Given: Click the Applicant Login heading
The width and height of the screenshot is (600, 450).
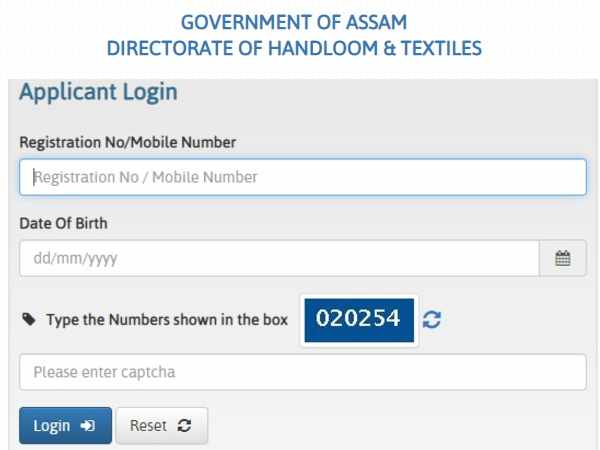Looking at the screenshot, I should tap(98, 93).
